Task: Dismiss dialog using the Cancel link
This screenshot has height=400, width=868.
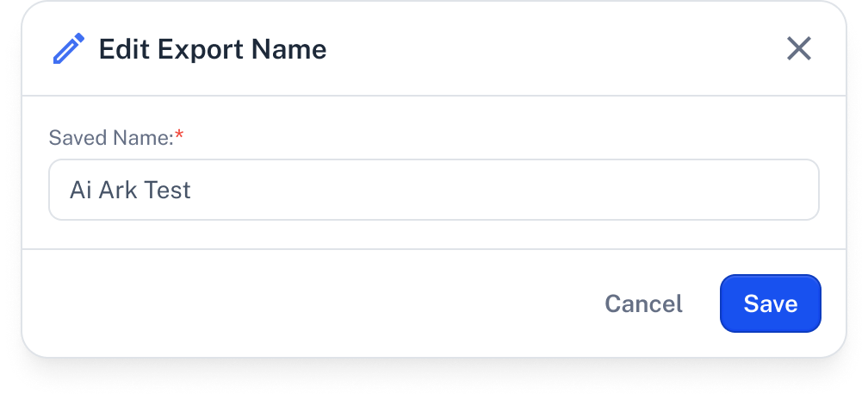Action: click(x=643, y=303)
